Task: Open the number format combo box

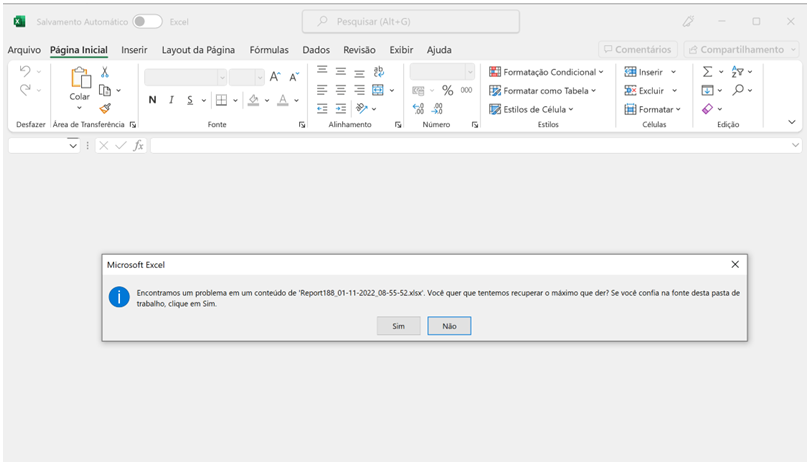Action: (442, 71)
